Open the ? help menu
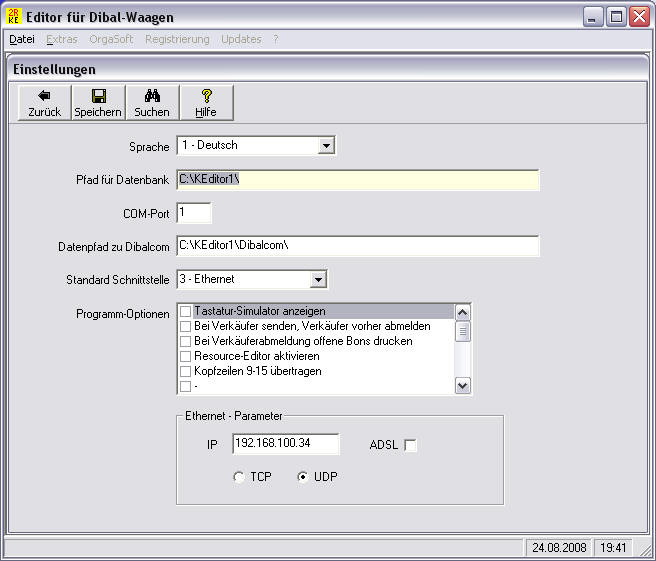The width and height of the screenshot is (656, 561). [276, 39]
